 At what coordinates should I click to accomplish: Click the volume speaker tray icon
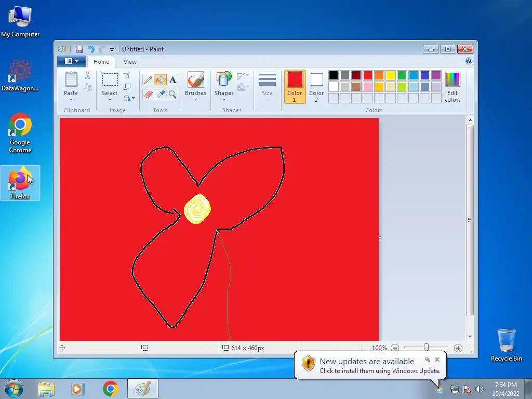point(479,389)
